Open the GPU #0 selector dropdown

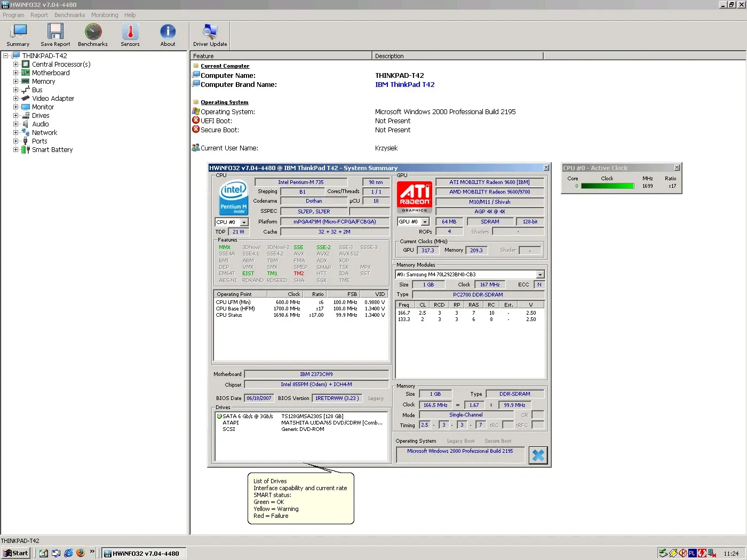click(425, 222)
